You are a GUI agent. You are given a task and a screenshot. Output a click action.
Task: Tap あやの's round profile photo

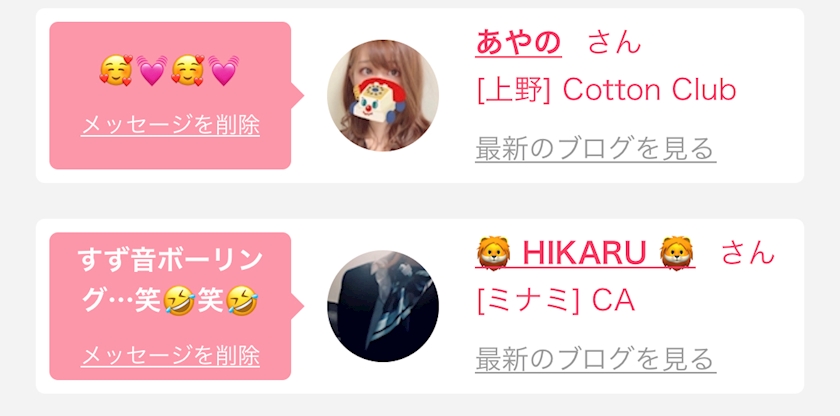click(383, 95)
